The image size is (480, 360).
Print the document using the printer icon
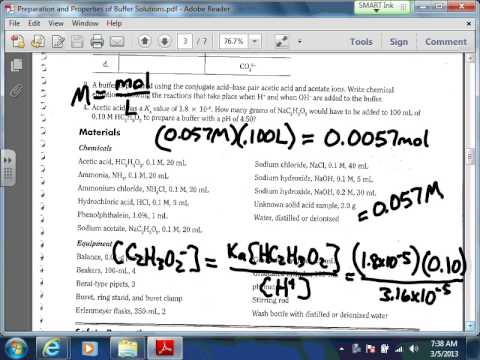point(97,42)
